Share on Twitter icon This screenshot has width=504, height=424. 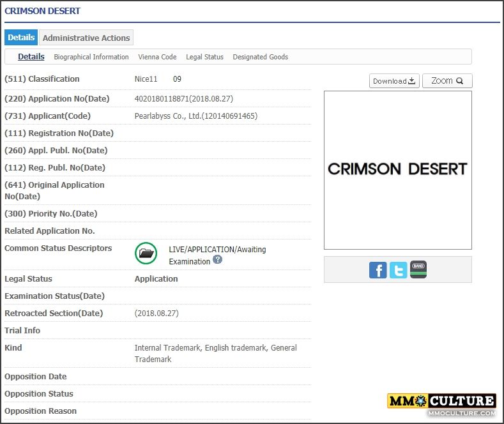(x=398, y=270)
